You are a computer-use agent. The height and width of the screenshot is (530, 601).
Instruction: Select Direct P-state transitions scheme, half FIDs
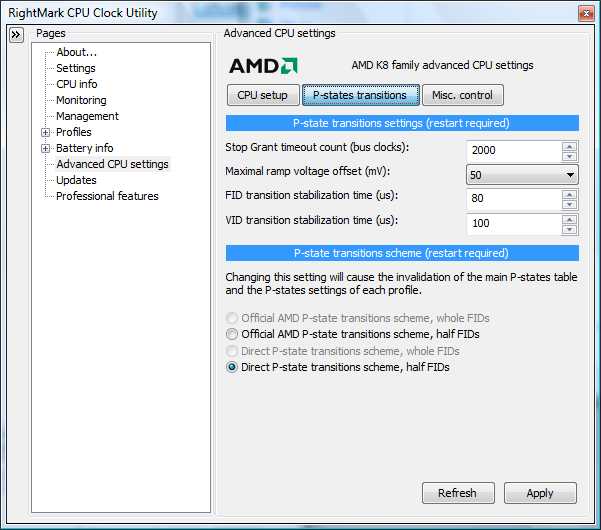(338, 367)
